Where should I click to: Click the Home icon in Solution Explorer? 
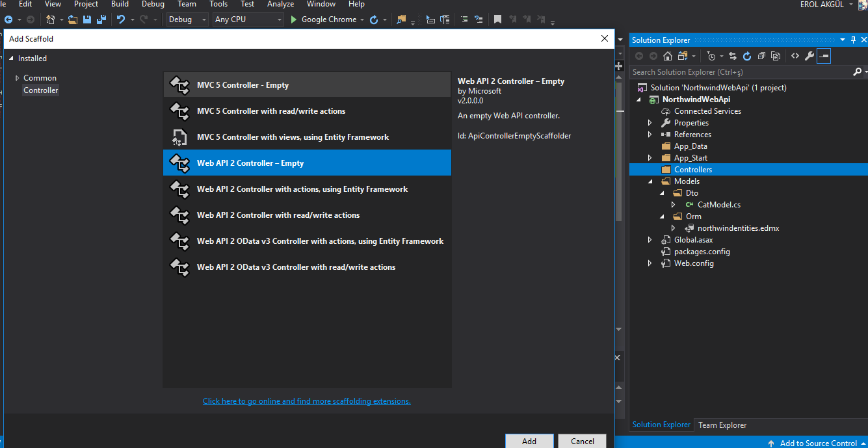pyautogui.click(x=667, y=56)
